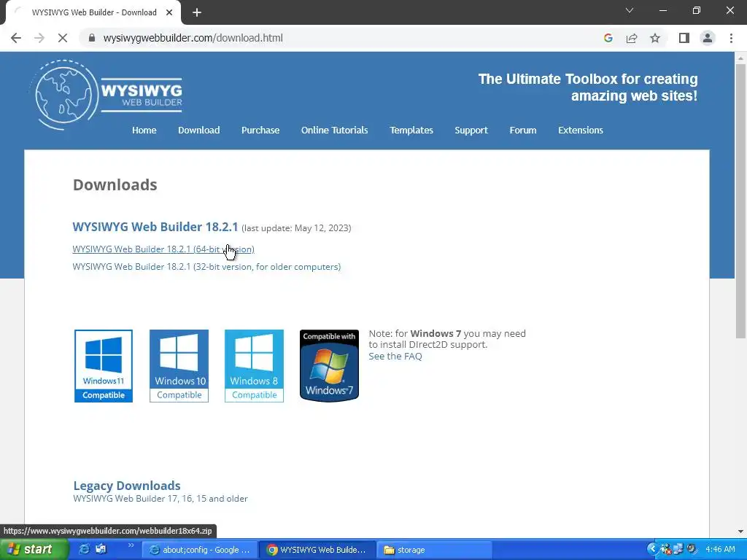Open the Windows start button
The image size is (747, 560).
click(x=34, y=550)
